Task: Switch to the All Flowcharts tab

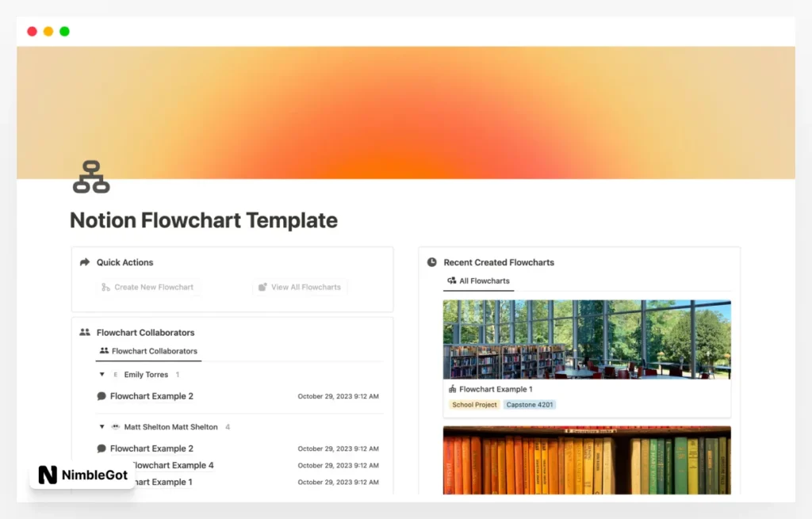Action: click(478, 281)
